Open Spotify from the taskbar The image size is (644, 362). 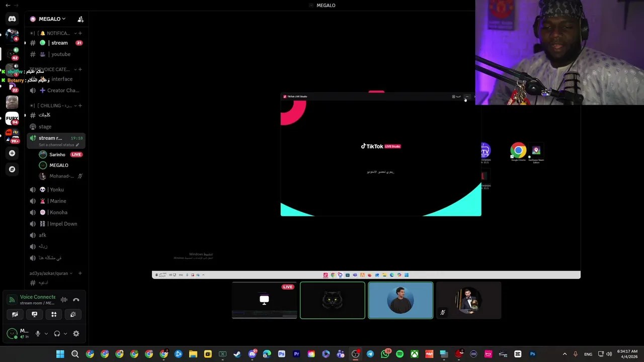click(x=399, y=354)
